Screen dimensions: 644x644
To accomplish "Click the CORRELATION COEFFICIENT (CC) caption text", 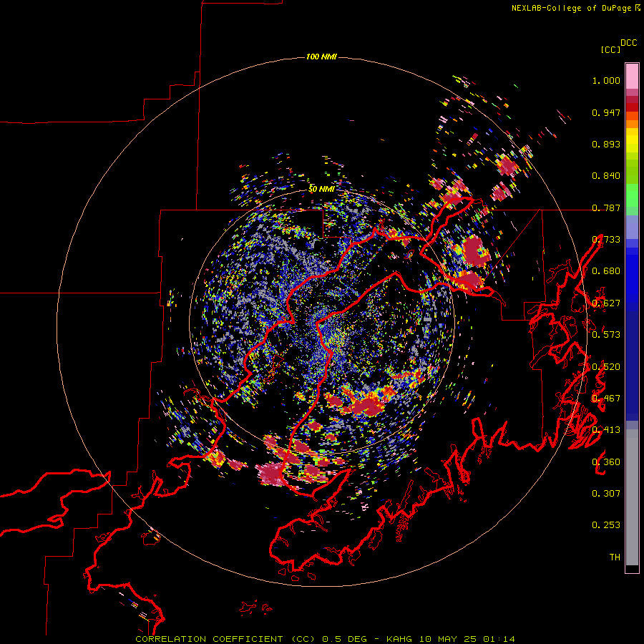I will pos(225,639).
